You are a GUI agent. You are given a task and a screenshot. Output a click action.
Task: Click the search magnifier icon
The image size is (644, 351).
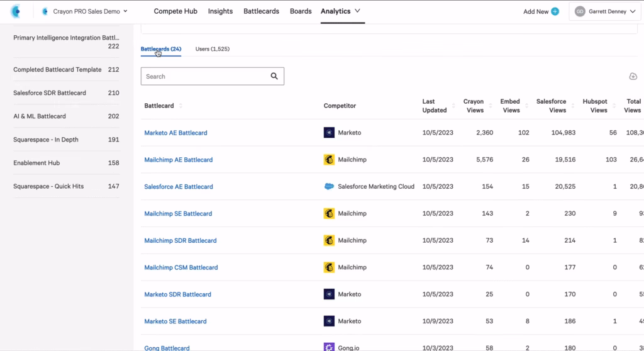274,76
